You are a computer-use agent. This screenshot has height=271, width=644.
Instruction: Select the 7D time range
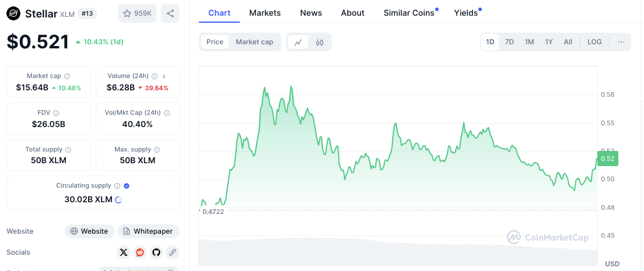tap(509, 42)
